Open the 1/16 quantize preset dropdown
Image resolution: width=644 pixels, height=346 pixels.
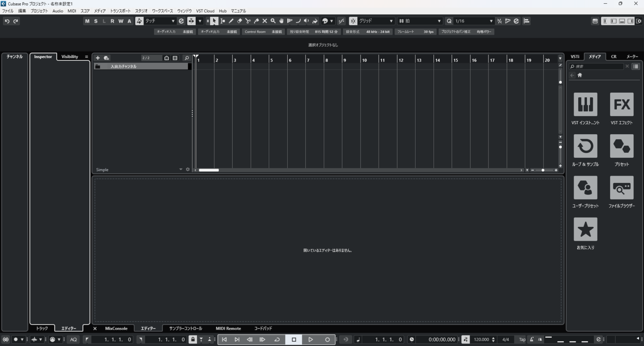491,21
